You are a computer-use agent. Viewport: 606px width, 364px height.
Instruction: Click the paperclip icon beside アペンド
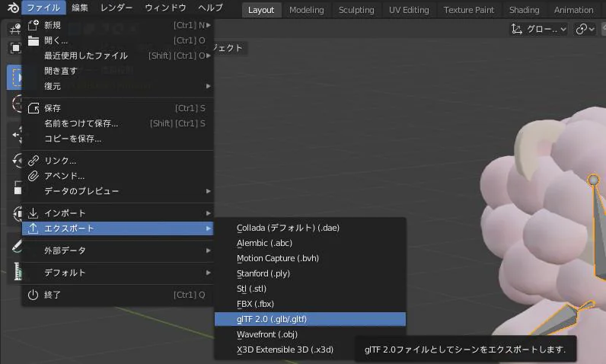33,176
